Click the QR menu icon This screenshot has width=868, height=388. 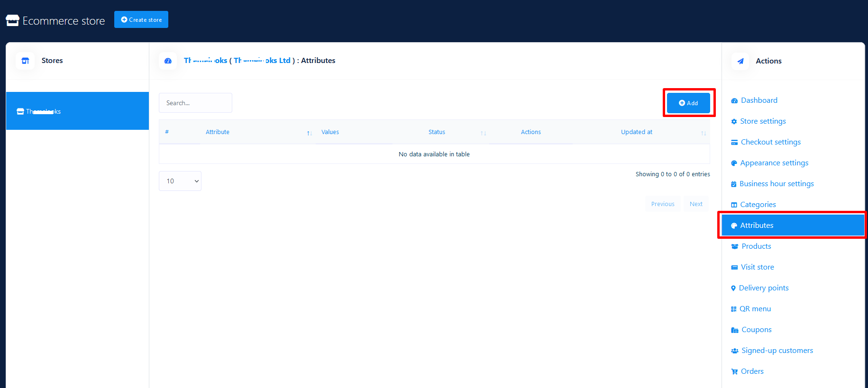coord(733,309)
